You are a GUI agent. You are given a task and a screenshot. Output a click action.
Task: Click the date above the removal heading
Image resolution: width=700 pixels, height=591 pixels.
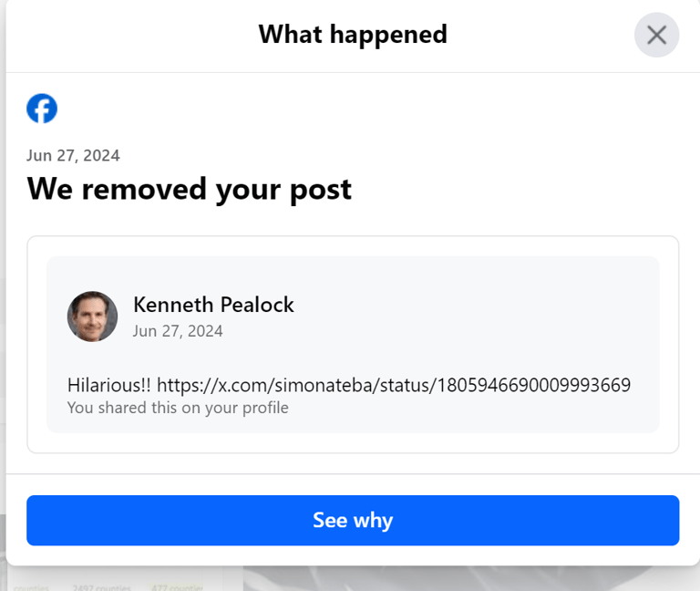(x=73, y=155)
